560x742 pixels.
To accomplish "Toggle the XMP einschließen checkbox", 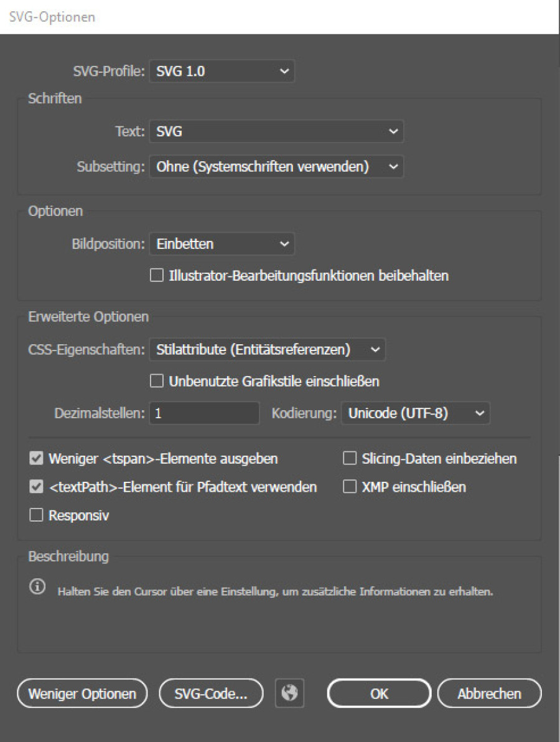I will [x=350, y=487].
